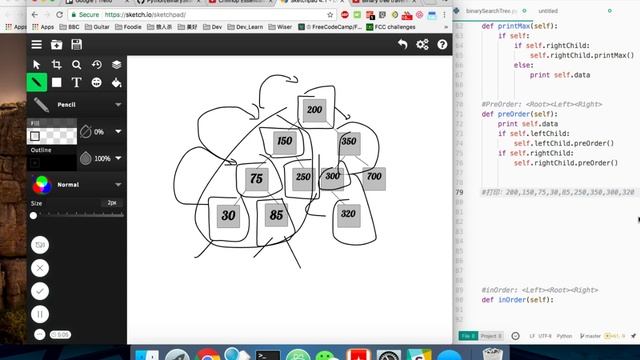
Task: Click the camera button in recording controls
Action: coord(40,245)
